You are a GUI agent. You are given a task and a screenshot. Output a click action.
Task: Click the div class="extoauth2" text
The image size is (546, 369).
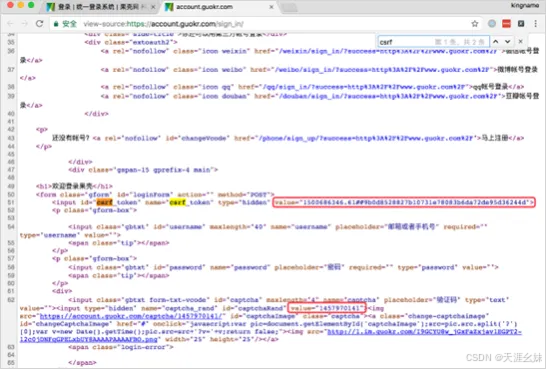pyautogui.click(x=131, y=42)
